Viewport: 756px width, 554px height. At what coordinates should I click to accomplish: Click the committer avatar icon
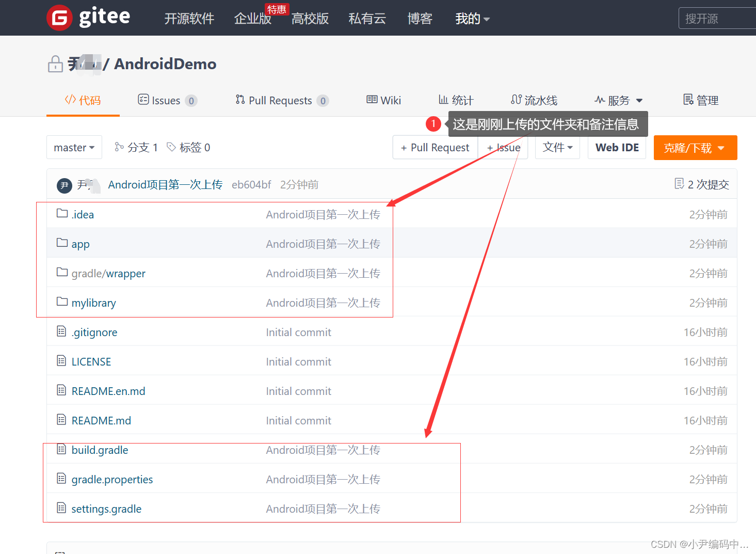65,185
